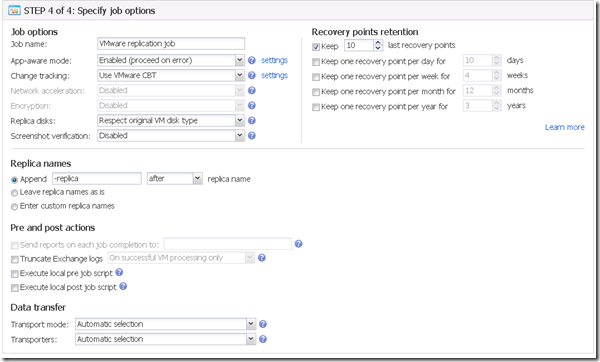This screenshot has width=600, height=362.
Task: Open help icon beside Replica disks
Action: [x=251, y=121]
